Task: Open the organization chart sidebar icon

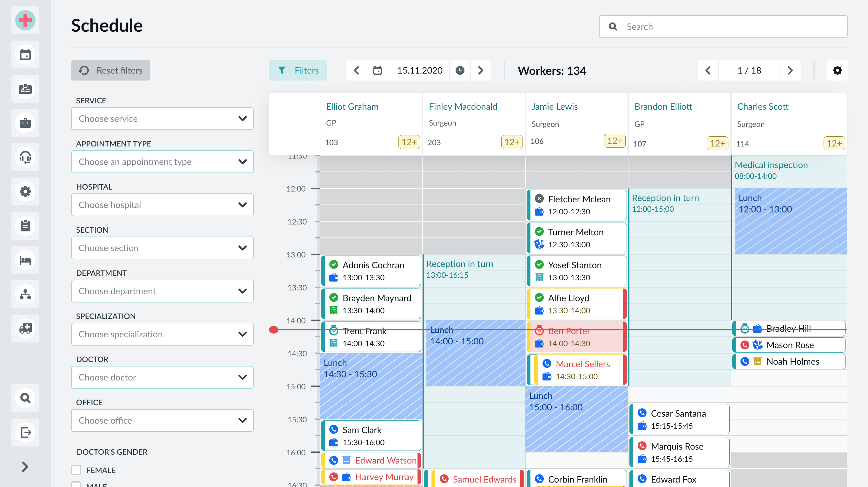Action: (25, 294)
